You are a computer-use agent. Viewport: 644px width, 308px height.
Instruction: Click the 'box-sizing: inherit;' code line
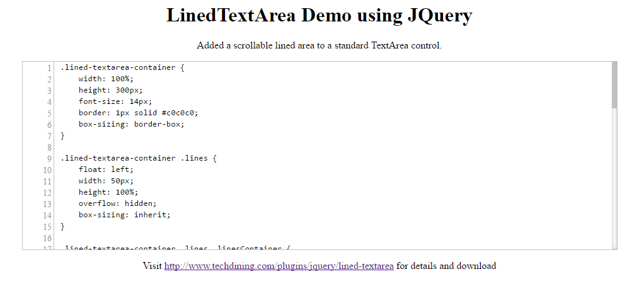point(124,214)
